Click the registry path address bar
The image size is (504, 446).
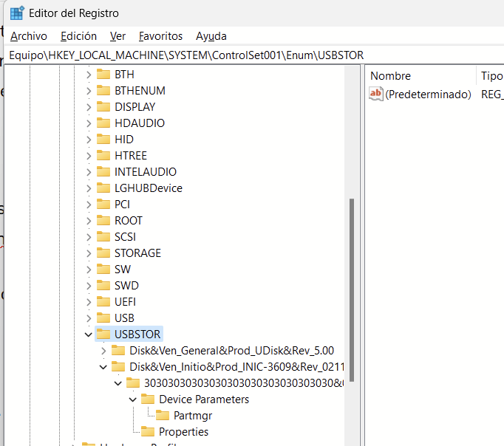[251, 55]
